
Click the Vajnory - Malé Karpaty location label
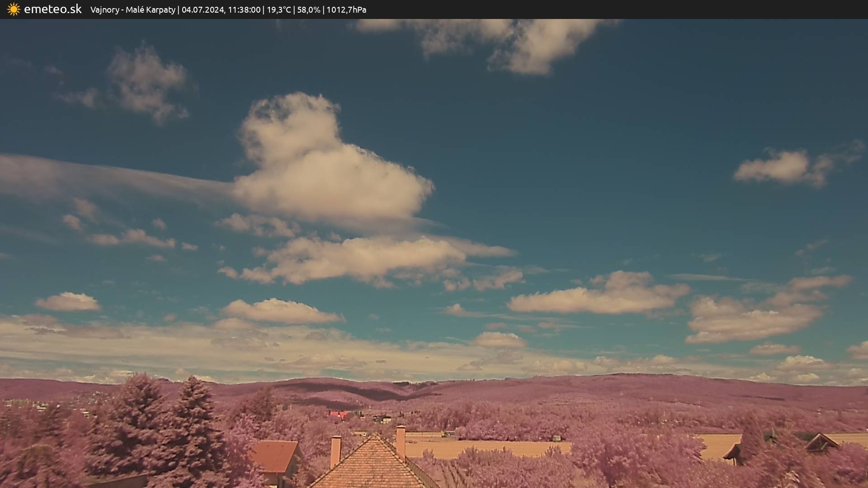coord(132,9)
